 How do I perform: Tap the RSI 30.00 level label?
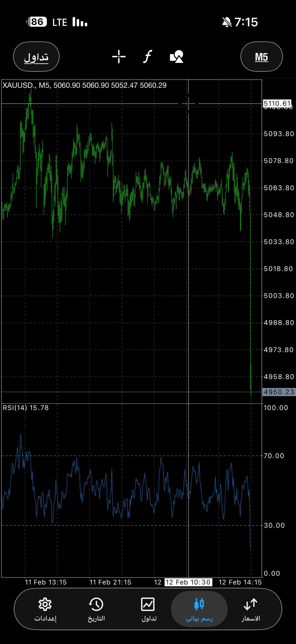[x=274, y=525]
